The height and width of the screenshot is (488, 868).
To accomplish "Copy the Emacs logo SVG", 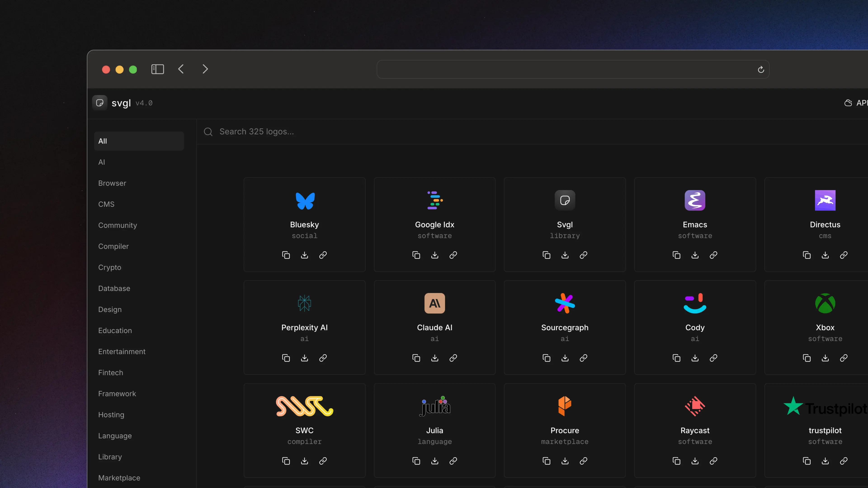I will click(x=676, y=255).
